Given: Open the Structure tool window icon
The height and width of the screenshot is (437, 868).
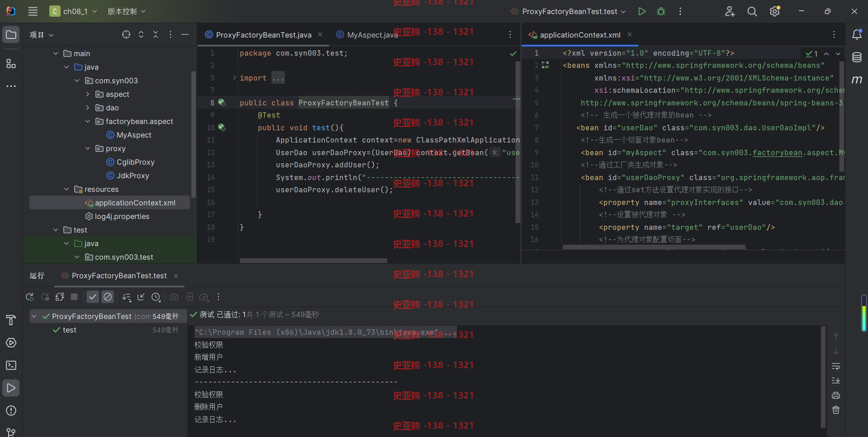Looking at the screenshot, I should click(x=11, y=64).
